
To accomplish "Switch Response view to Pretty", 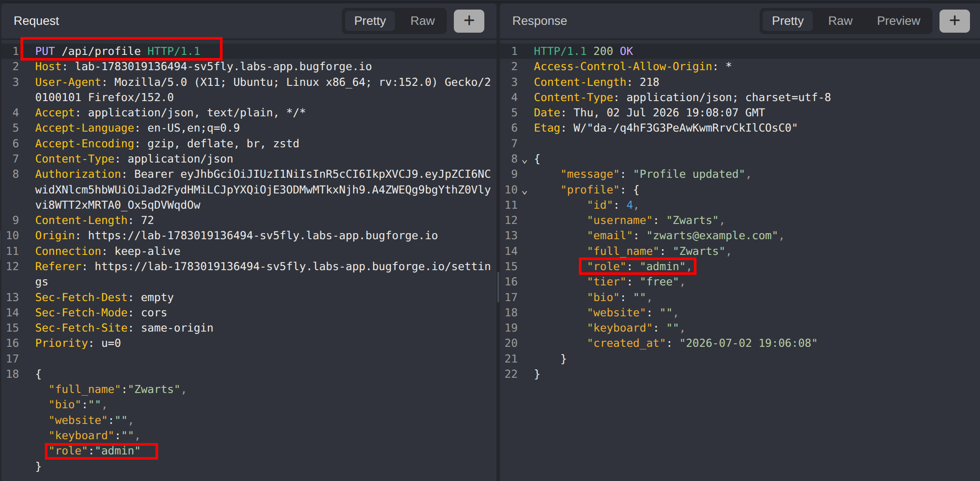I will 787,21.
